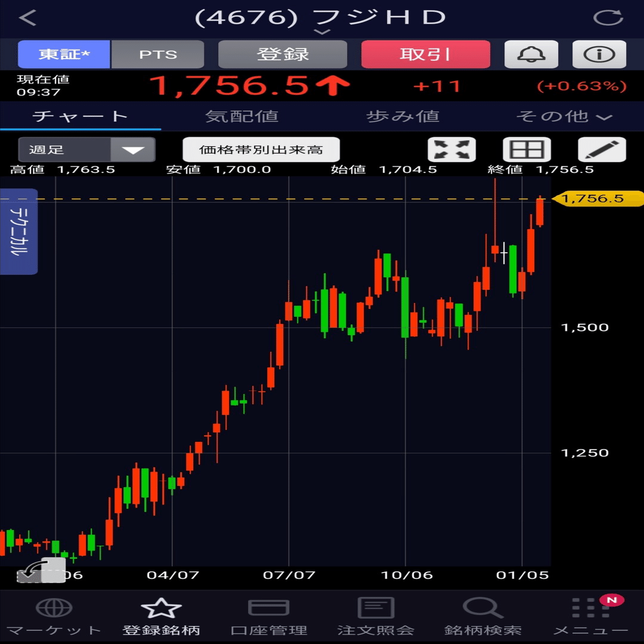Tap the red 取引 button
This screenshot has width=644, height=644.
click(x=426, y=54)
